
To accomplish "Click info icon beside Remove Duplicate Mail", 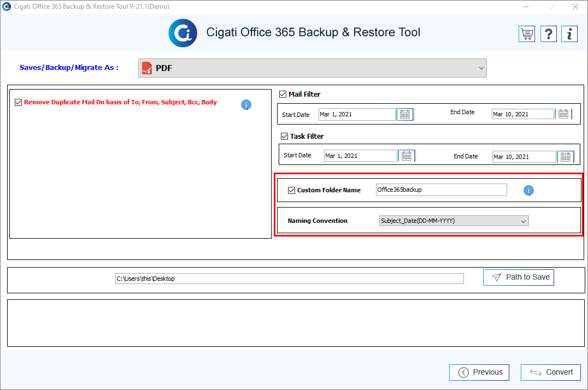I will (x=246, y=105).
